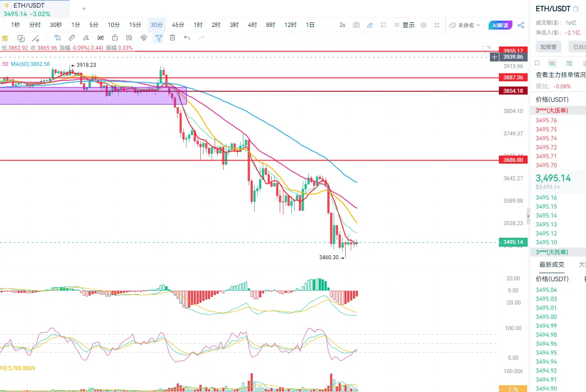
Task: Click the 3887.36 red price line label
Action: coord(513,78)
